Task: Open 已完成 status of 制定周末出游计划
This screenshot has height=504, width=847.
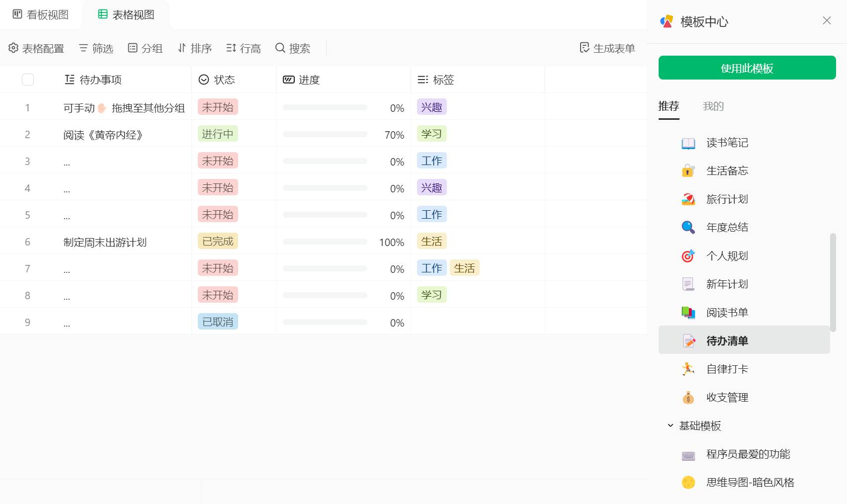Action: coord(218,242)
